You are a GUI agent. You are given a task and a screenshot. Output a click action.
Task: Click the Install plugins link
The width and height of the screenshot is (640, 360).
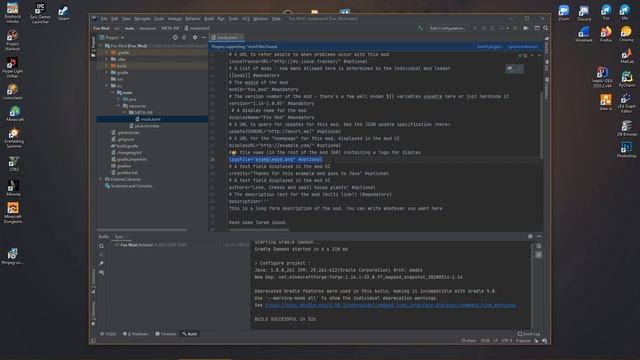[489, 47]
